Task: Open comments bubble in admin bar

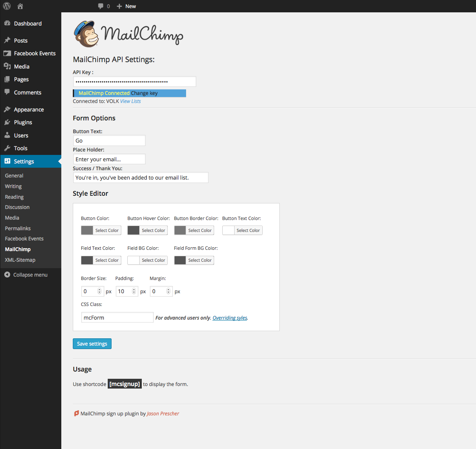Action: point(101,6)
